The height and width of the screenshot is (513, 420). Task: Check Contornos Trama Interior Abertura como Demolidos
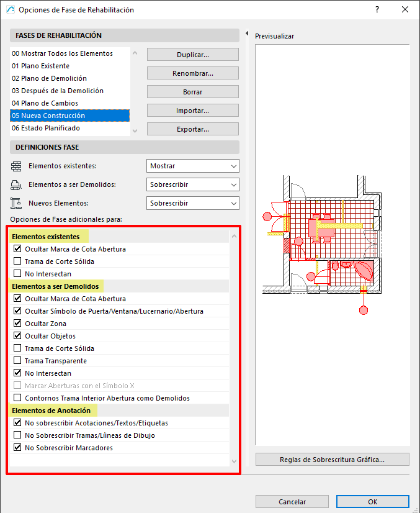point(17,398)
